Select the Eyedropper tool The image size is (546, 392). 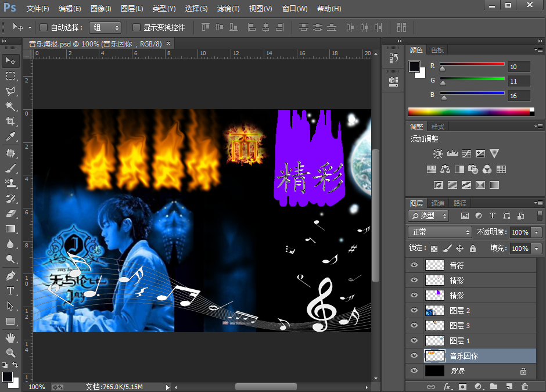coord(10,136)
